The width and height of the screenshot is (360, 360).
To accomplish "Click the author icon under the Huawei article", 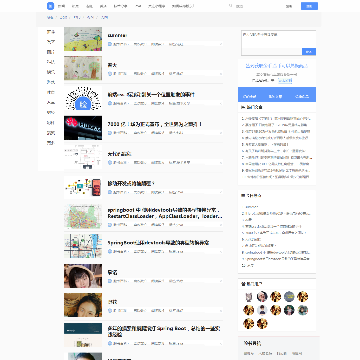I will click(110, 133).
